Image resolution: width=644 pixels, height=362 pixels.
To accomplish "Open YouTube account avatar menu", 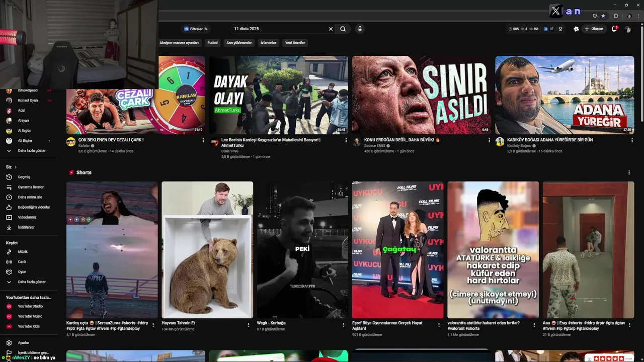I will point(627,29).
